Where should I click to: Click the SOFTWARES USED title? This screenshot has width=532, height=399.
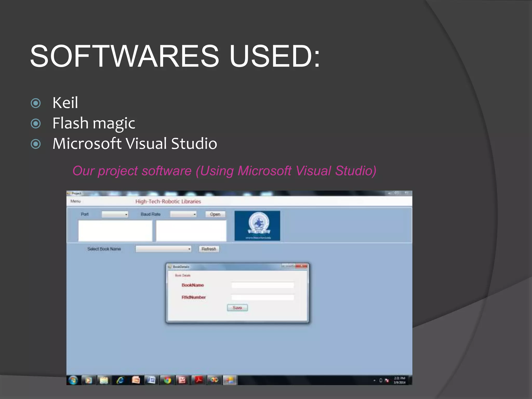pyautogui.click(x=175, y=56)
